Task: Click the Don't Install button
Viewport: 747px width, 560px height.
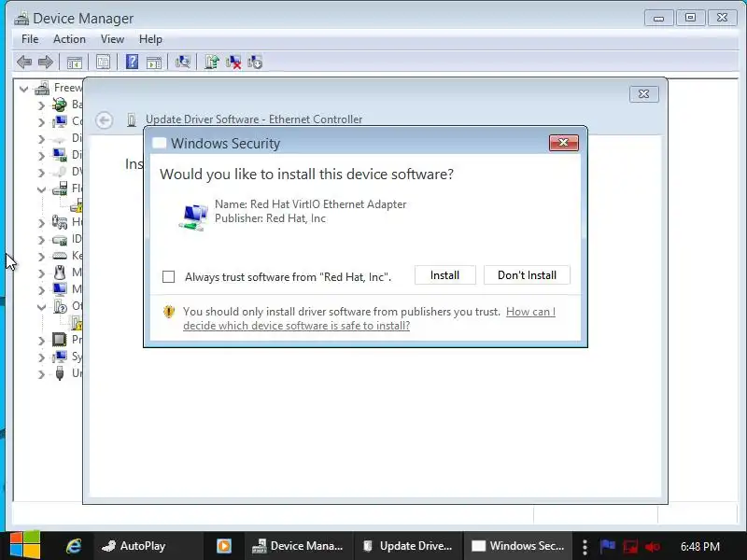Action: 527,275
